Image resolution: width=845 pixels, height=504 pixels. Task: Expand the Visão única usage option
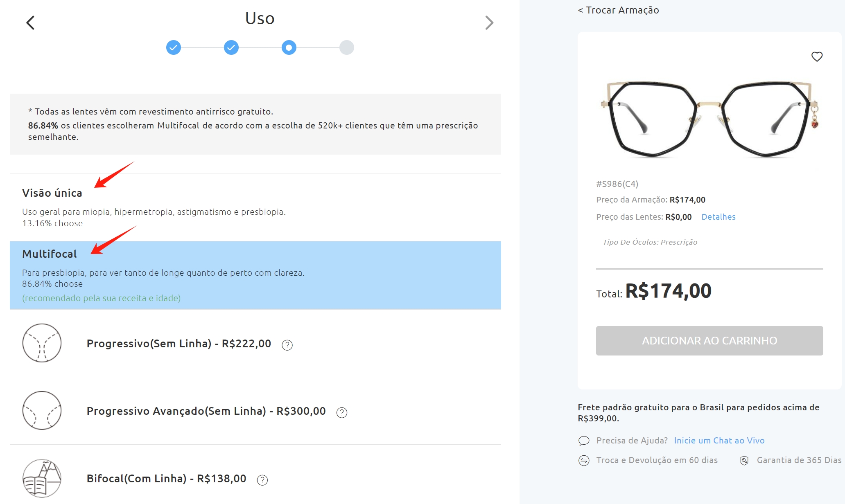[255, 207]
